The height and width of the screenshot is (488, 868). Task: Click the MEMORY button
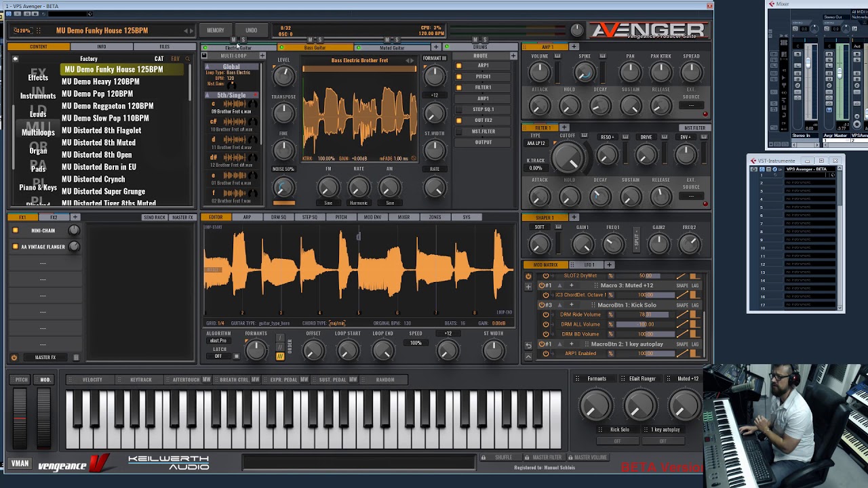tap(215, 30)
